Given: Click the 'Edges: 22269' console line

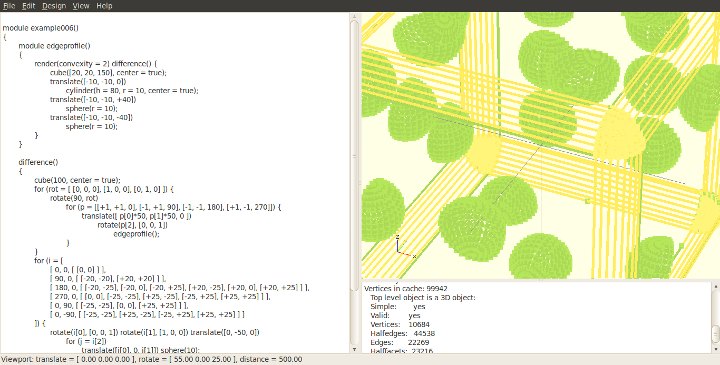Looking at the screenshot, I should tap(399, 342).
